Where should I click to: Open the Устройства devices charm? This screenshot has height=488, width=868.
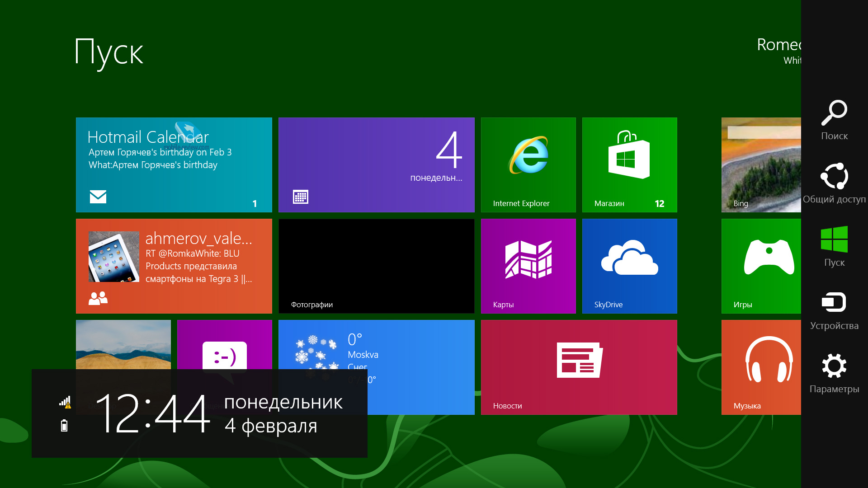tap(834, 311)
